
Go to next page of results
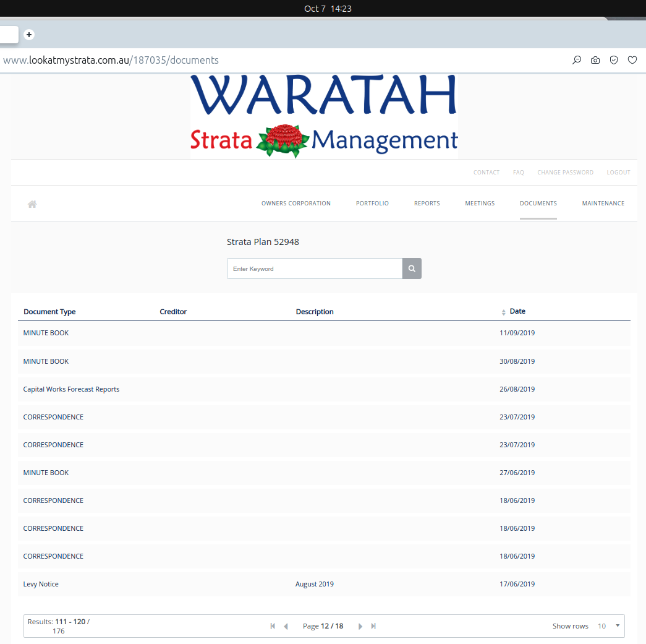[x=360, y=626]
